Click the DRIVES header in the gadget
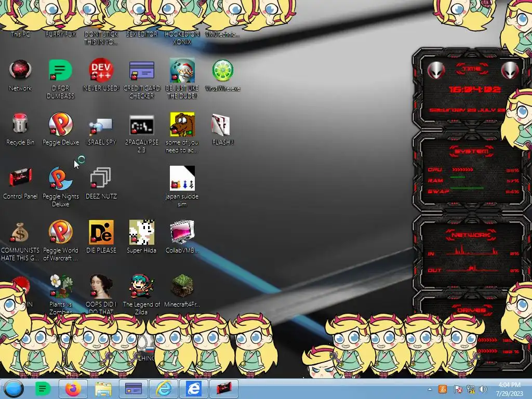This screenshot has width=532, height=399. coord(471,310)
